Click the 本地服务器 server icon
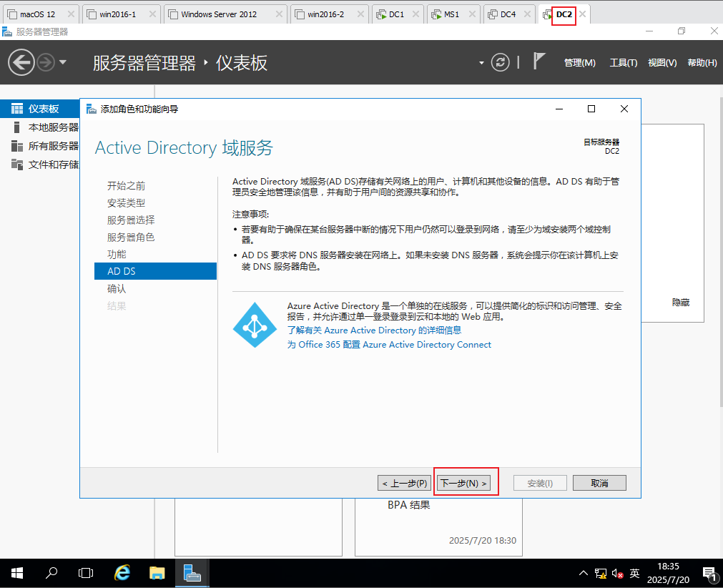 17,127
